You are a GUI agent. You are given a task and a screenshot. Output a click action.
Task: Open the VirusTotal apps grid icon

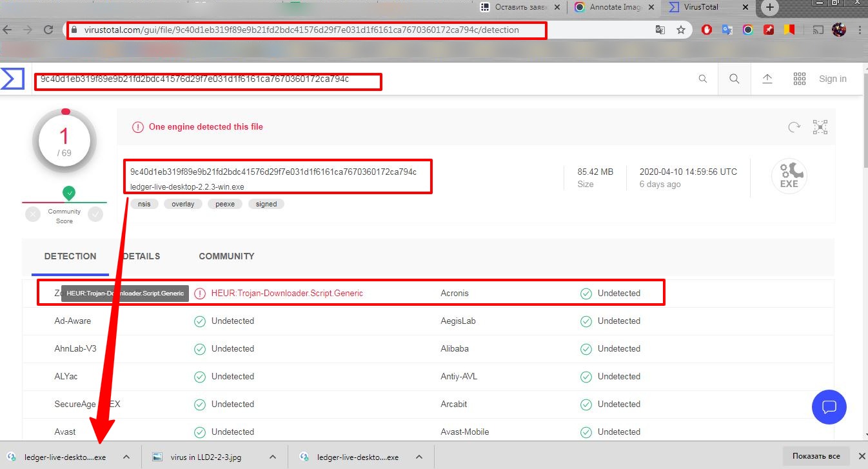point(799,78)
